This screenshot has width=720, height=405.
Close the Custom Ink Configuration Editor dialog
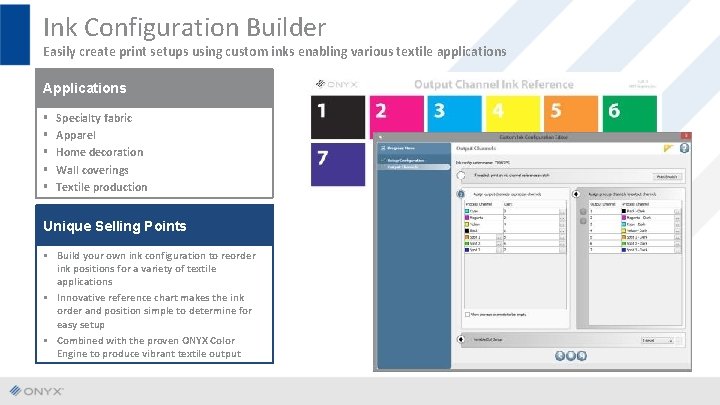pos(686,136)
